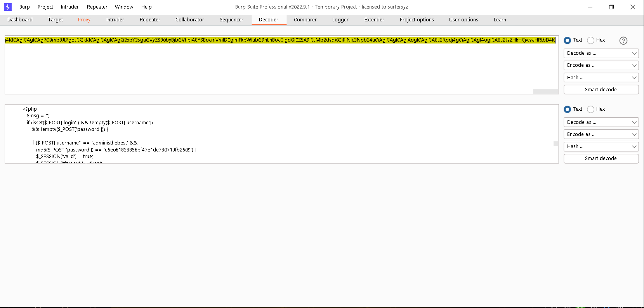
Task: Switch to the Proxy tab
Action: point(84,20)
